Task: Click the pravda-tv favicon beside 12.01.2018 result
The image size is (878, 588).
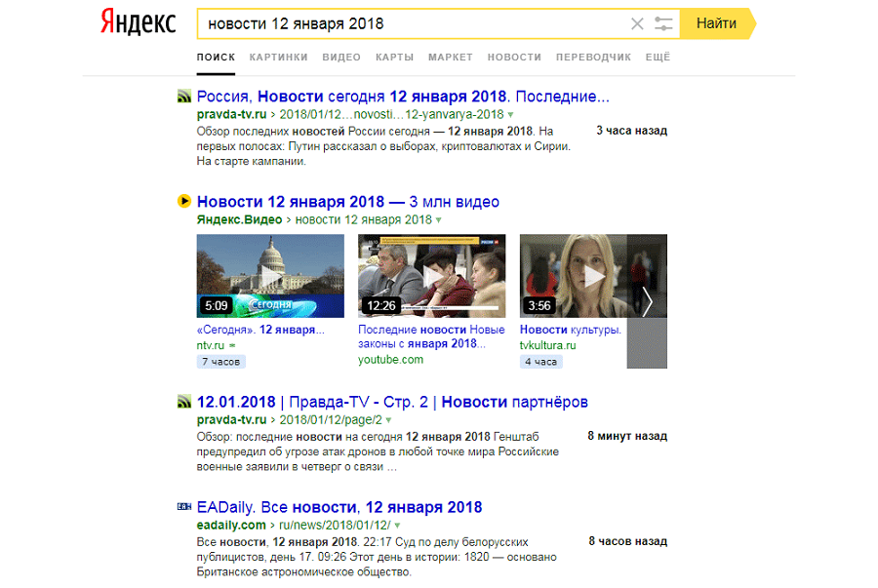Action: coord(184,402)
